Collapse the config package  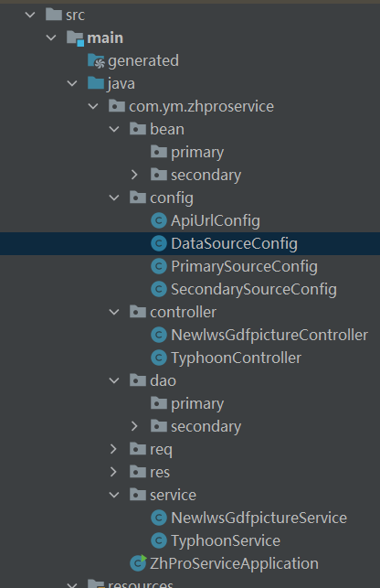coord(113,198)
